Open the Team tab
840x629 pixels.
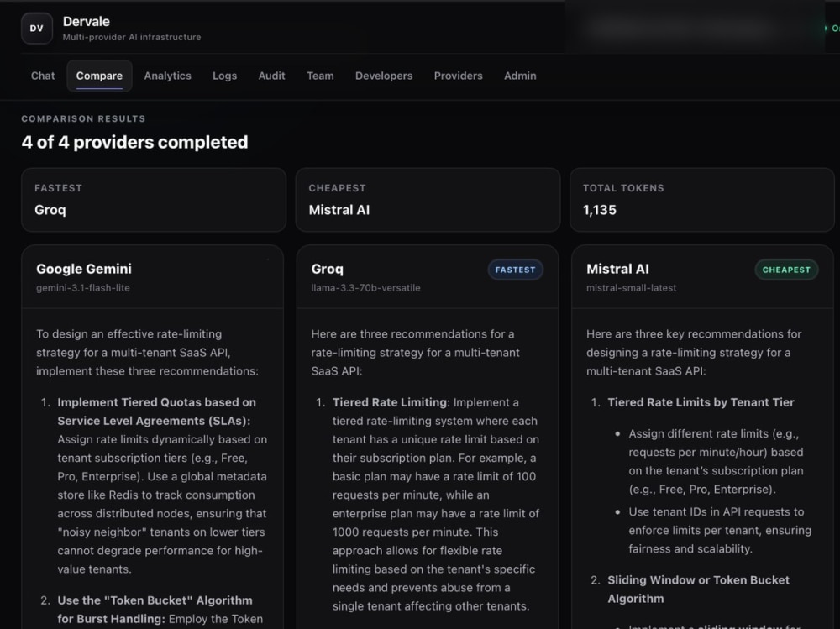(320, 76)
